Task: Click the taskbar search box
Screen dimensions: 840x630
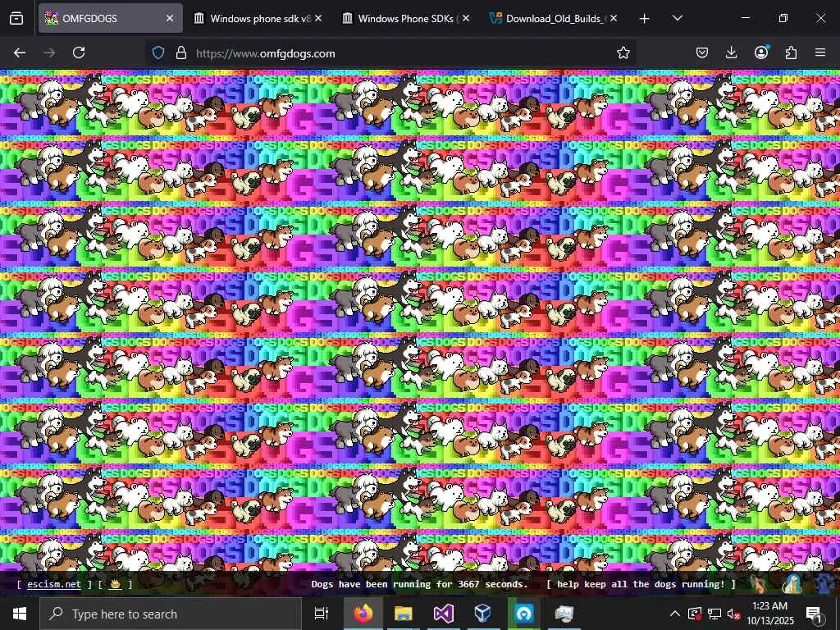Action: click(171, 614)
